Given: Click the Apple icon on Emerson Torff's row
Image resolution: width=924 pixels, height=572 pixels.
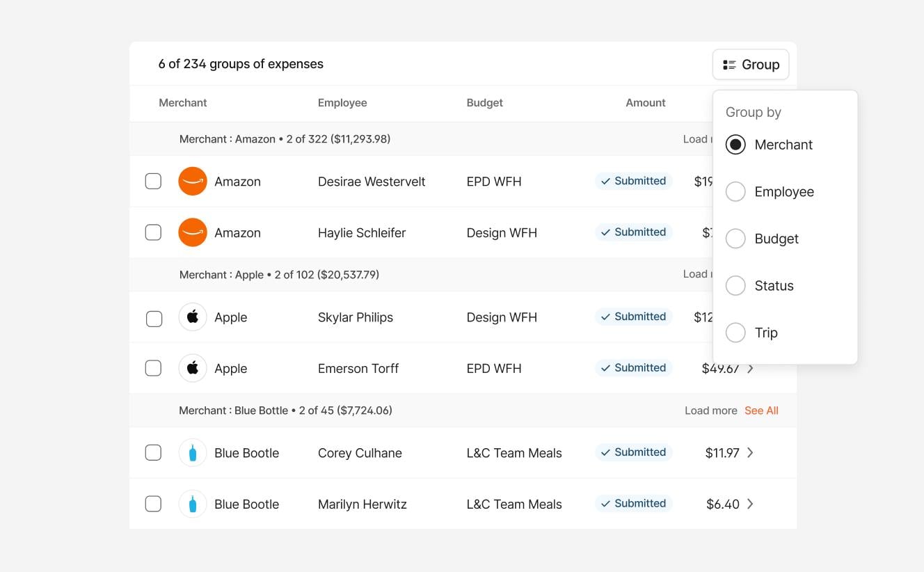Looking at the screenshot, I should [x=193, y=368].
